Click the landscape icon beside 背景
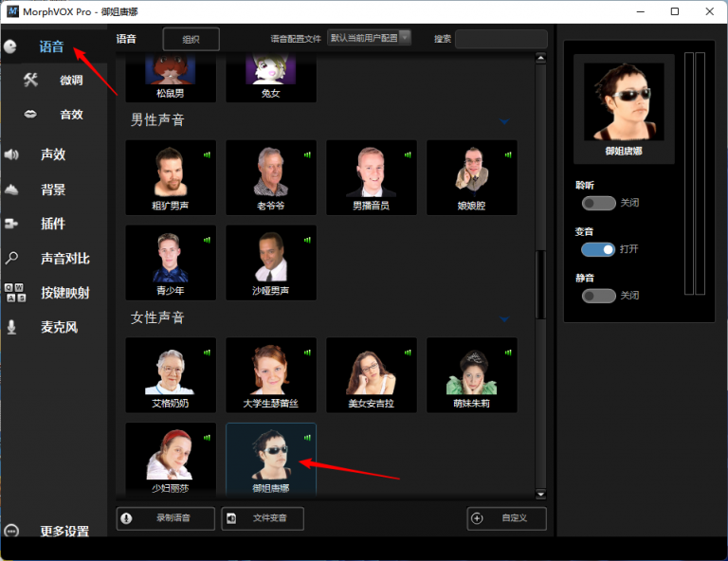 point(11,190)
